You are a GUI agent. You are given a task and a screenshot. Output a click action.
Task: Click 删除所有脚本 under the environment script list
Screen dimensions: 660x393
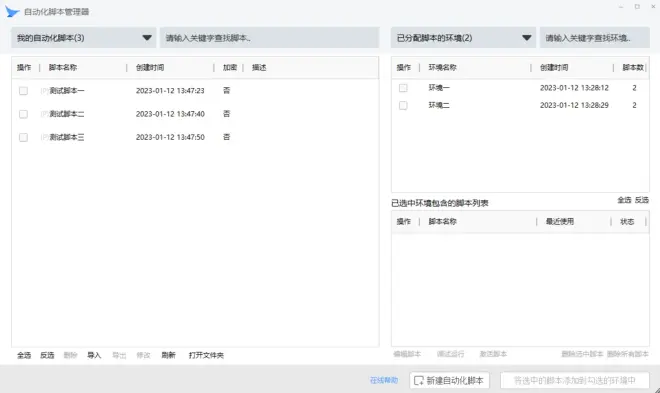click(x=628, y=354)
